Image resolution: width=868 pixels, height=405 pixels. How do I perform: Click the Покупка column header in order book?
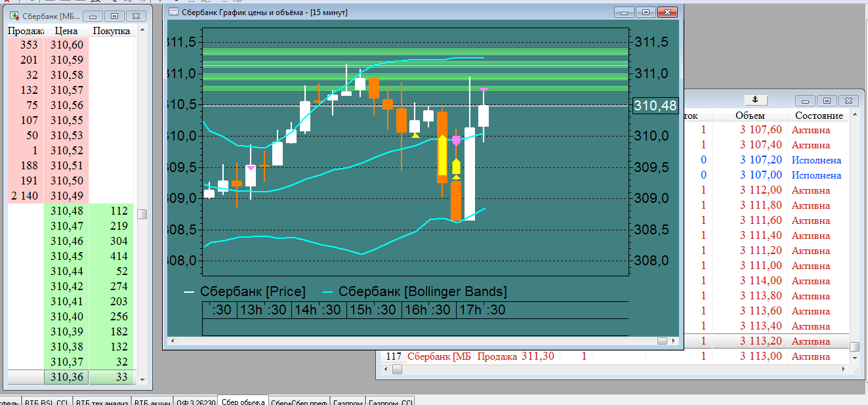[112, 31]
